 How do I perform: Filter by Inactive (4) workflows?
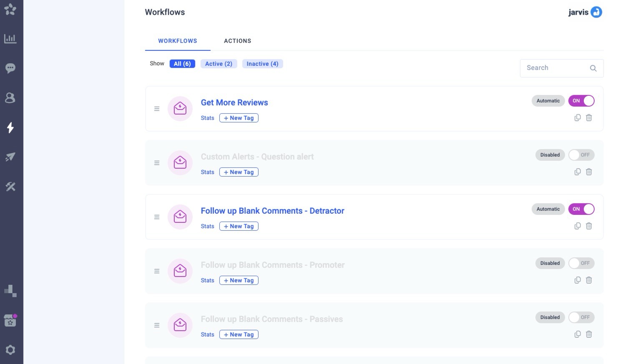coord(262,64)
